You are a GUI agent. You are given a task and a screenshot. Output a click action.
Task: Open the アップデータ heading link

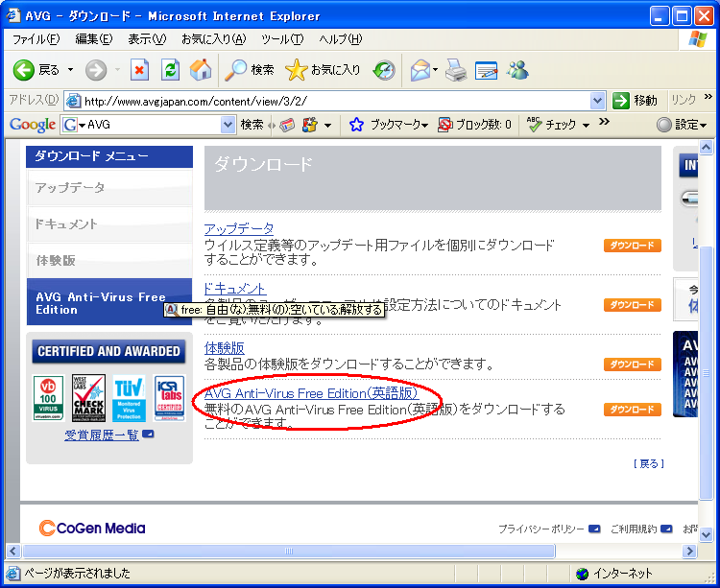point(239,228)
